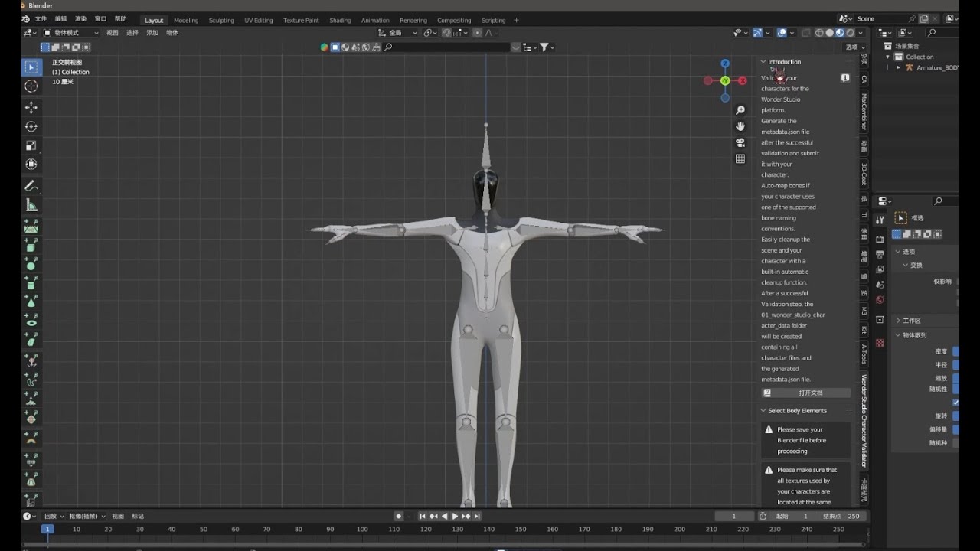
Task: Open the 文件 menu
Action: pos(41,18)
